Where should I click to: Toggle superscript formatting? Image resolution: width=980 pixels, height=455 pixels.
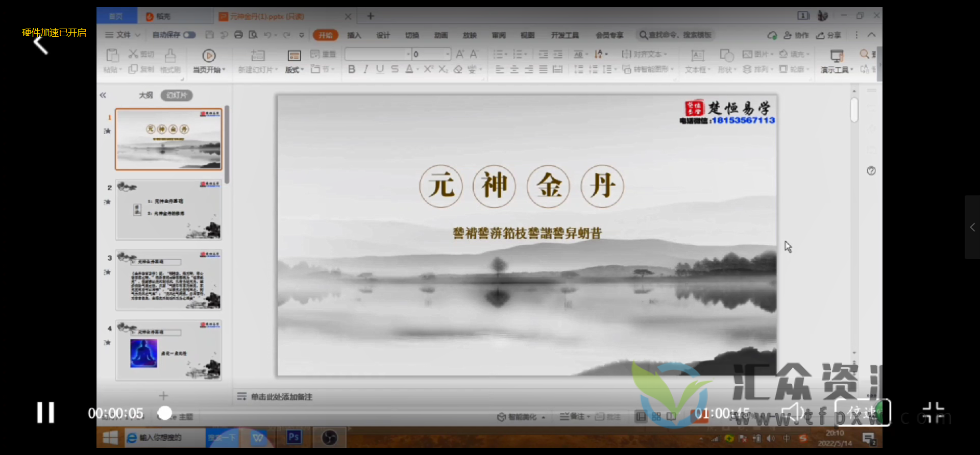click(428, 69)
